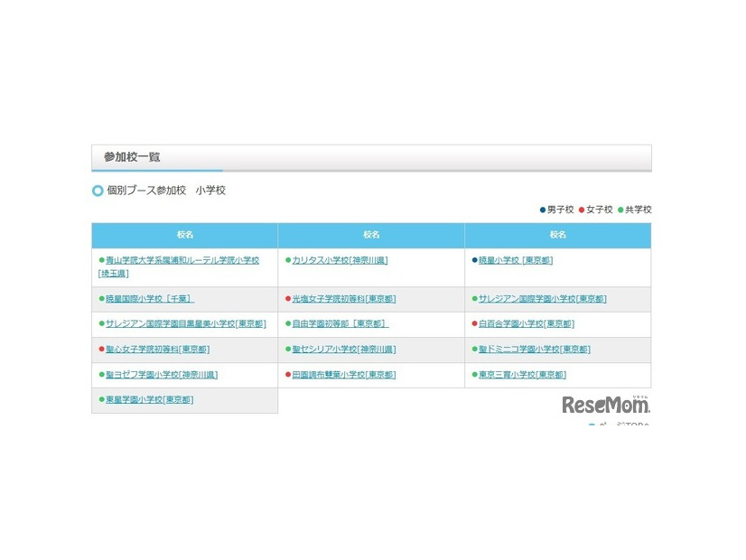
Task: Open the カリタス小学校[神奈川県] link
Action: [x=339, y=260]
